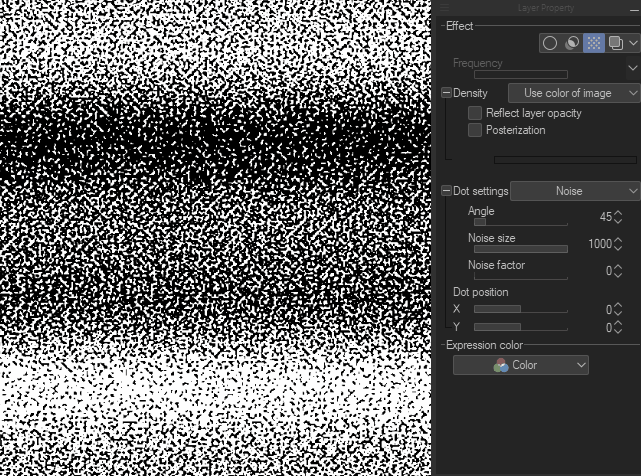Collapse the Density section
This screenshot has width=641, height=476.
[x=446, y=92]
